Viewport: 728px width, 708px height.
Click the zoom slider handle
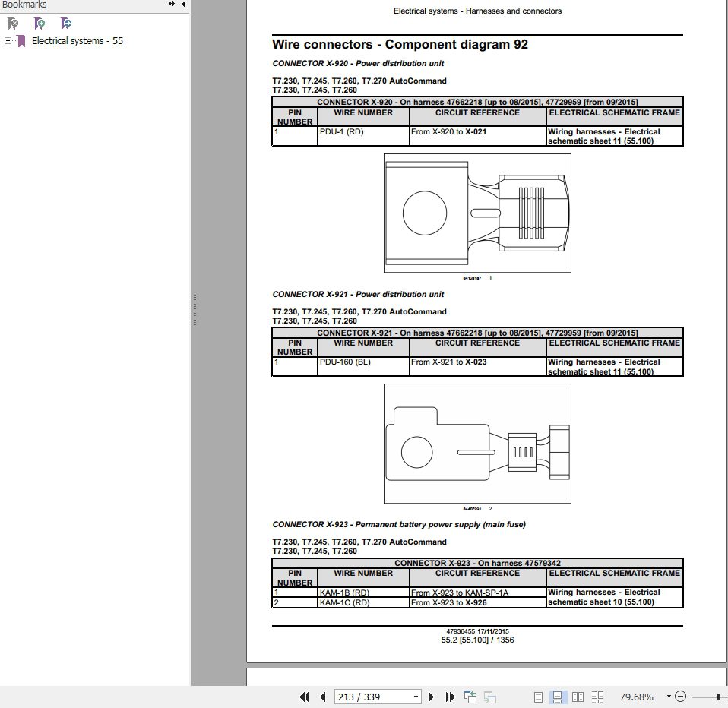point(718,697)
